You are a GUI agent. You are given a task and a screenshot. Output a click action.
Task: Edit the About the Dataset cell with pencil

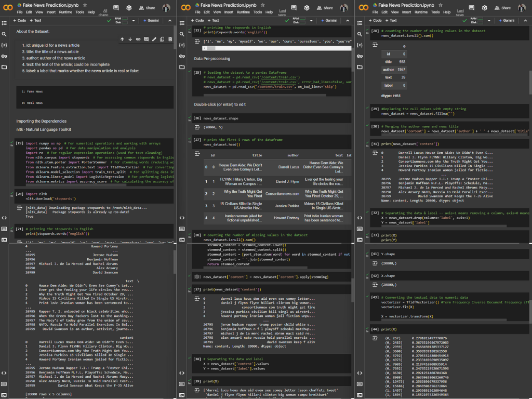(x=154, y=39)
